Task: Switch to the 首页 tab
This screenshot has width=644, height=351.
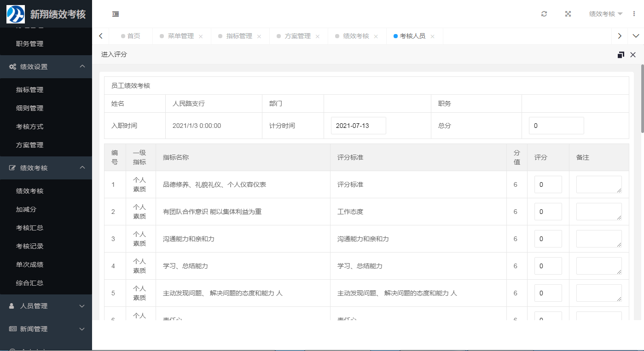Action: point(133,36)
